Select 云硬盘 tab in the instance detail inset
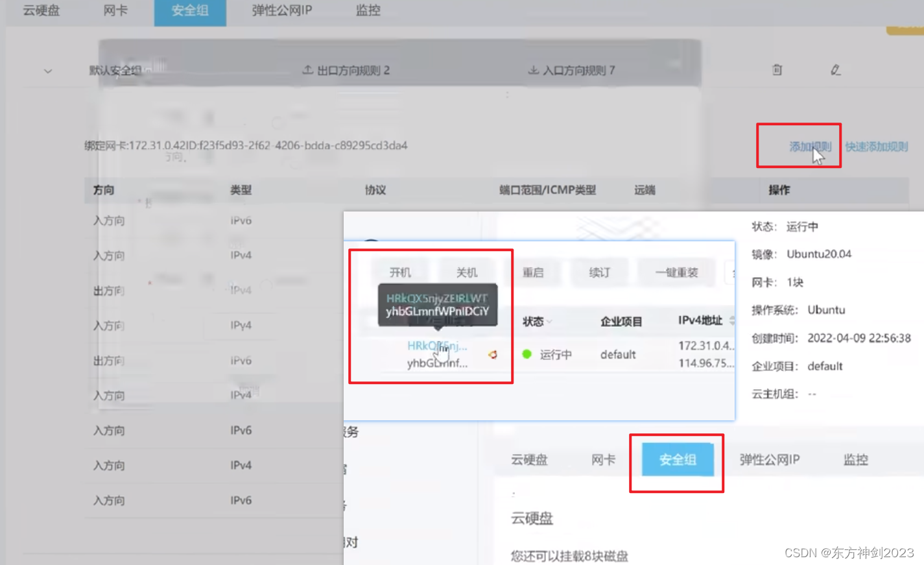Image resolution: width=924 pixels, height=565 pixels. click(x=529, y=460)
